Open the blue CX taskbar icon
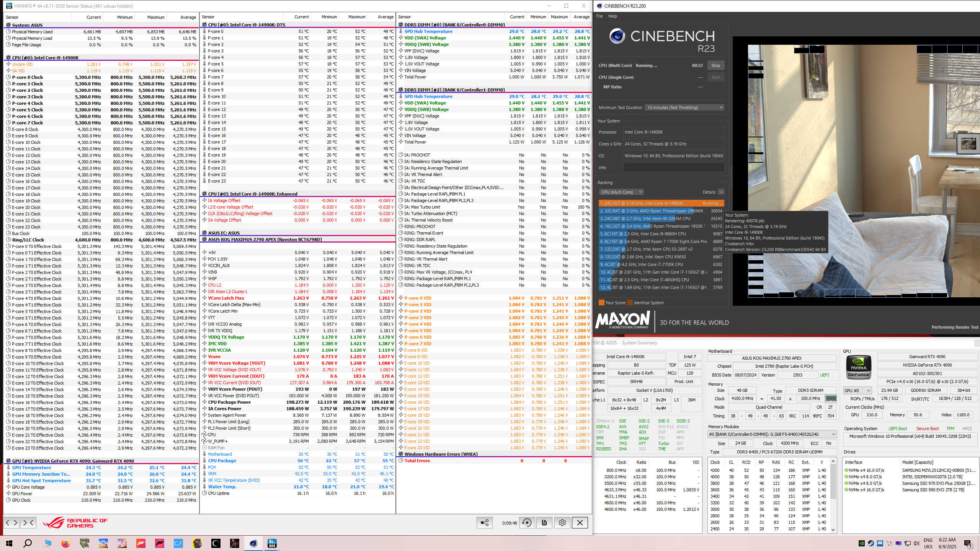Screen dimensions: 980x551 (x=178, y=543)
